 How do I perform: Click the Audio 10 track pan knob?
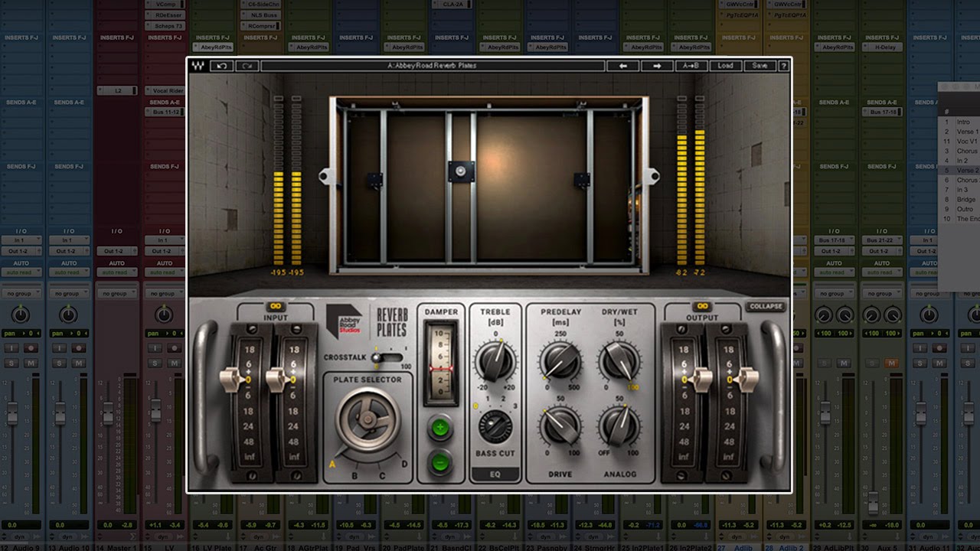click(68, 315)
